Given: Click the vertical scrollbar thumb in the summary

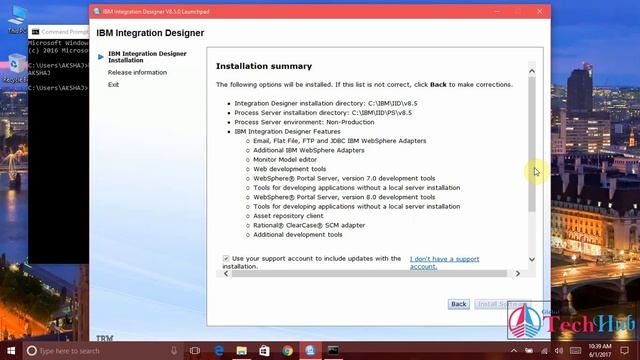Looking at the screenshot, I should coord(531,144).
